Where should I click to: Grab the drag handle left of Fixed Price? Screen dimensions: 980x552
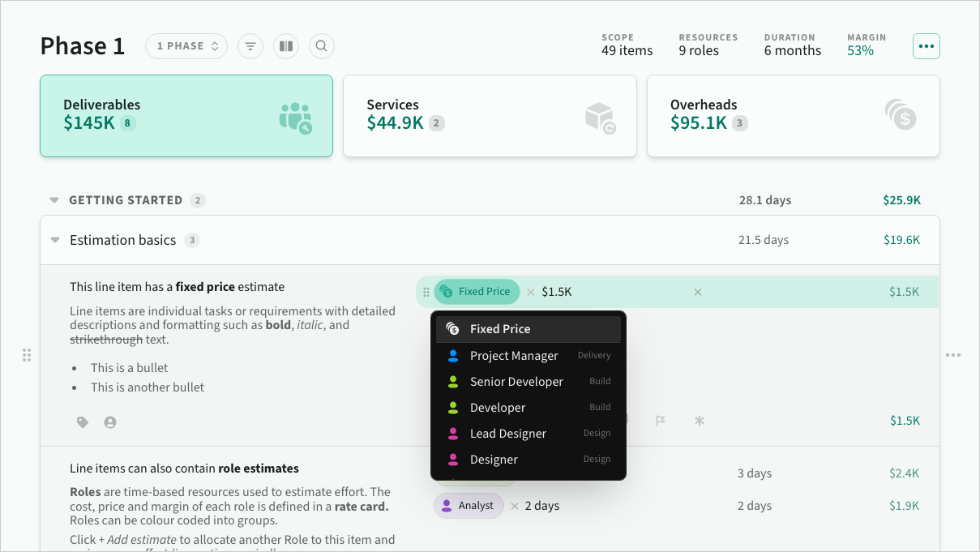click(426, 292)
